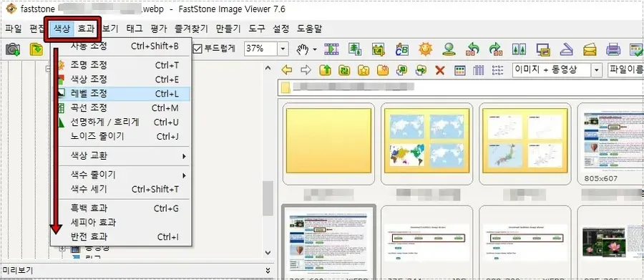Refresh the folder with green arrows icon
Screen dimensions: 644x280
(x=344, y=70)
